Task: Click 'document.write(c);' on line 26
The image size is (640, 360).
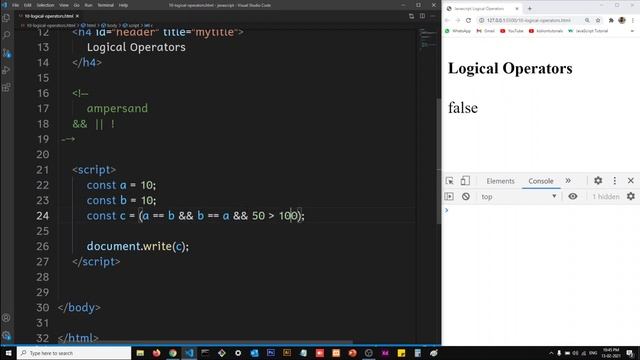Action: click(x=138, y=247)
